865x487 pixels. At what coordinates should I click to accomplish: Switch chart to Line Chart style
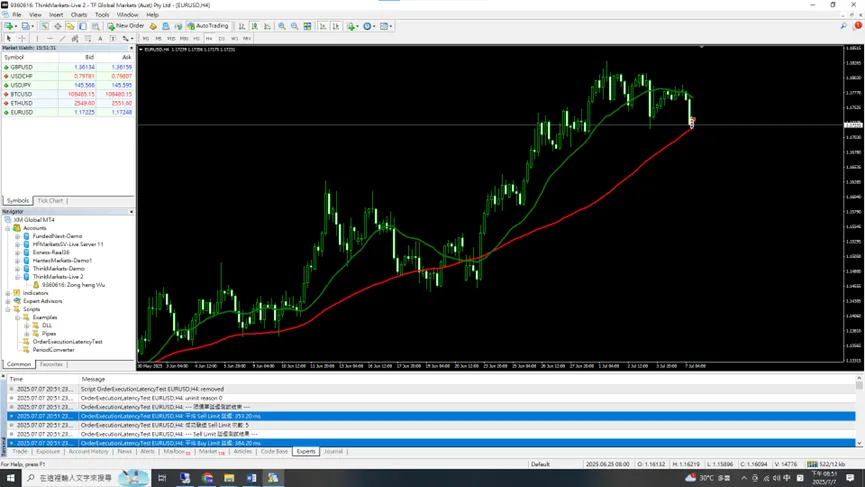tap(267, 26)
